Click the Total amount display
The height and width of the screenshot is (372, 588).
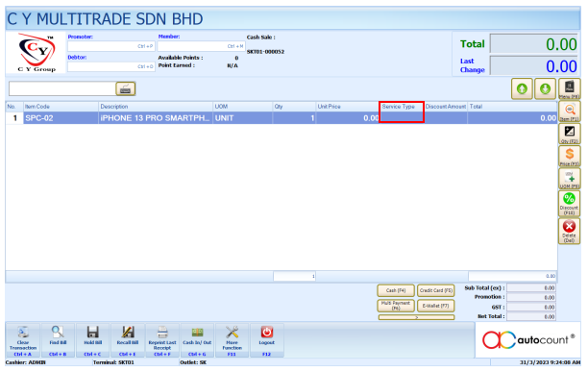534,44
